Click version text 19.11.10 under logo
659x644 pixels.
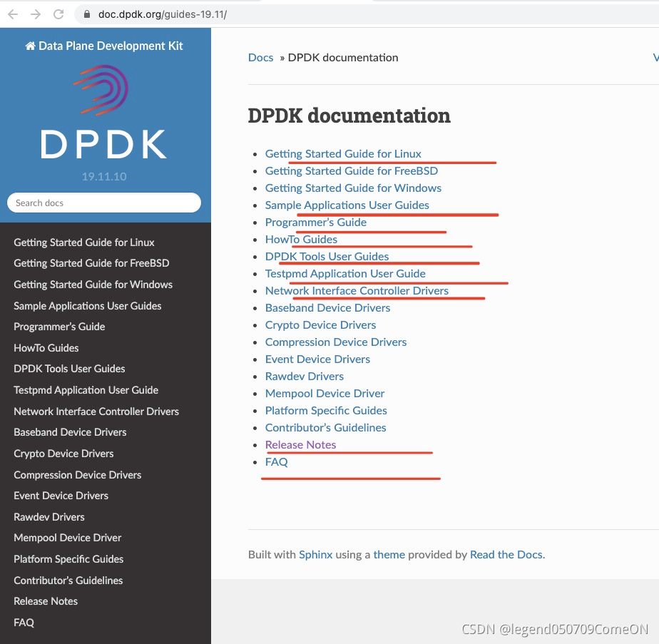point(104,177)
